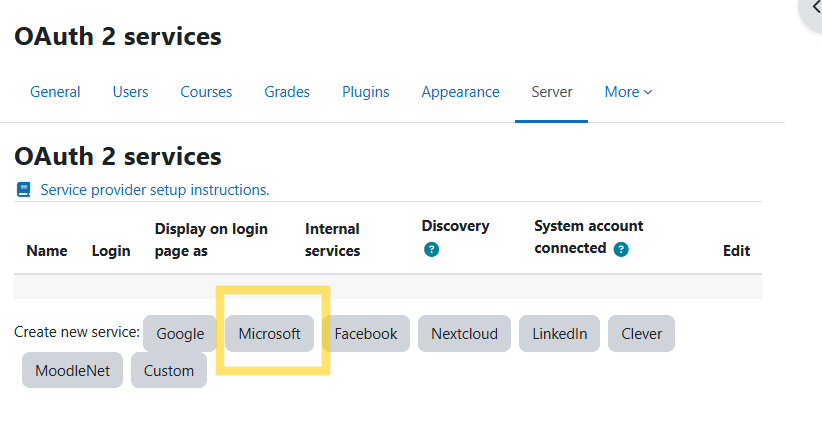
Task: Create a new Google OAuth service
Action: coord(180,334)
